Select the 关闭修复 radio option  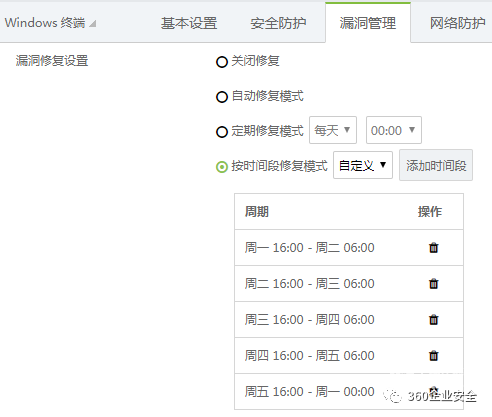point(222,62)
